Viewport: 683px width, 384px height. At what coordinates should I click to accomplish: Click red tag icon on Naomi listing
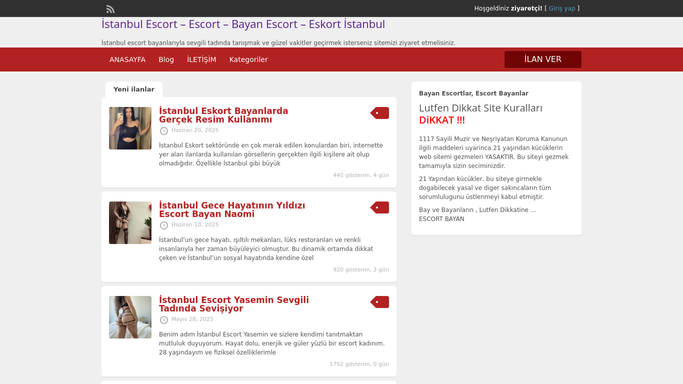379,208
